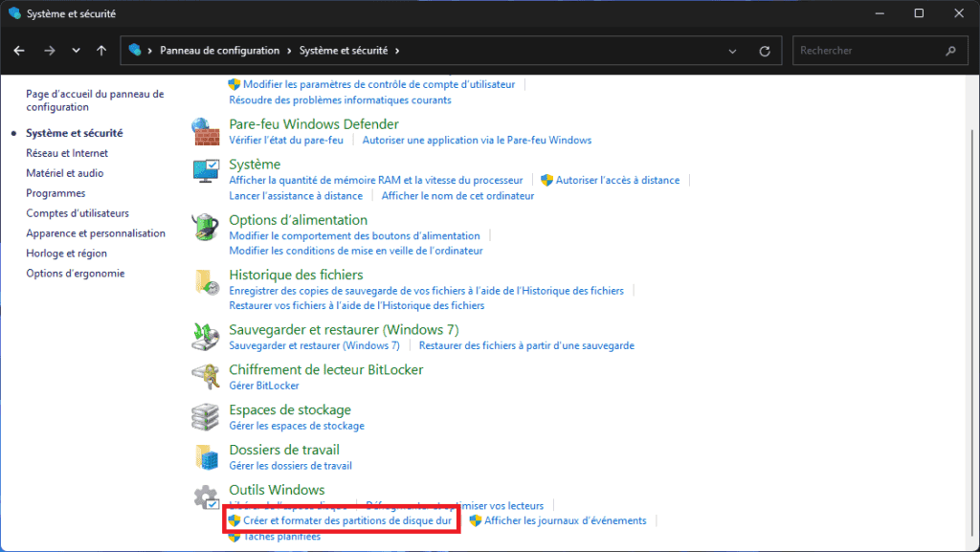
Task: Select Matériel et audio in sidebar
Action: coord(65,173)
